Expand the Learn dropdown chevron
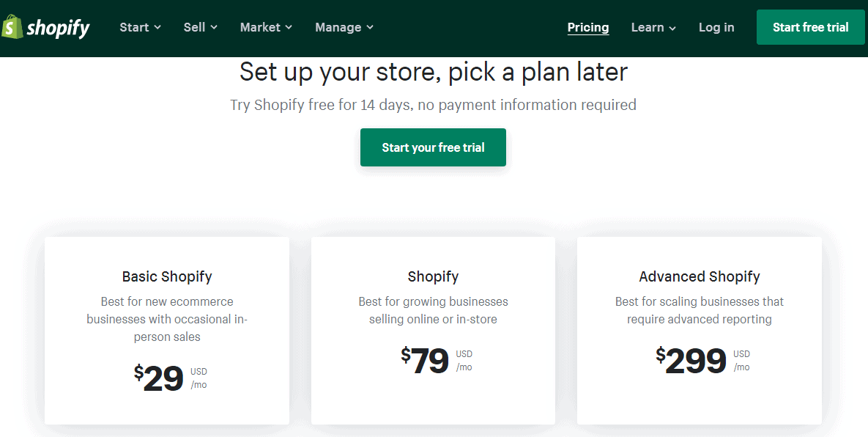This screenshot has height=437, width=868. pyautogui.click(x=674, y=28)
